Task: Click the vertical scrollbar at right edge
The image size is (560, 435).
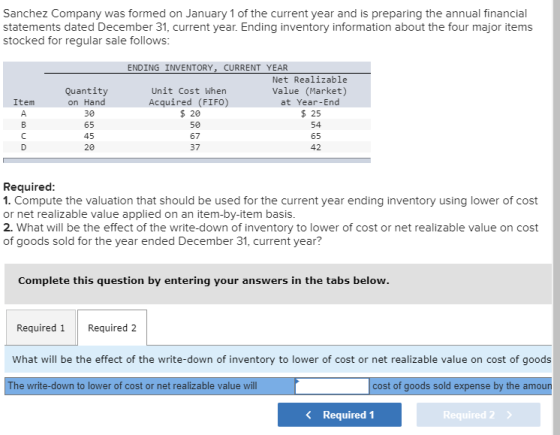Action: 556,218
